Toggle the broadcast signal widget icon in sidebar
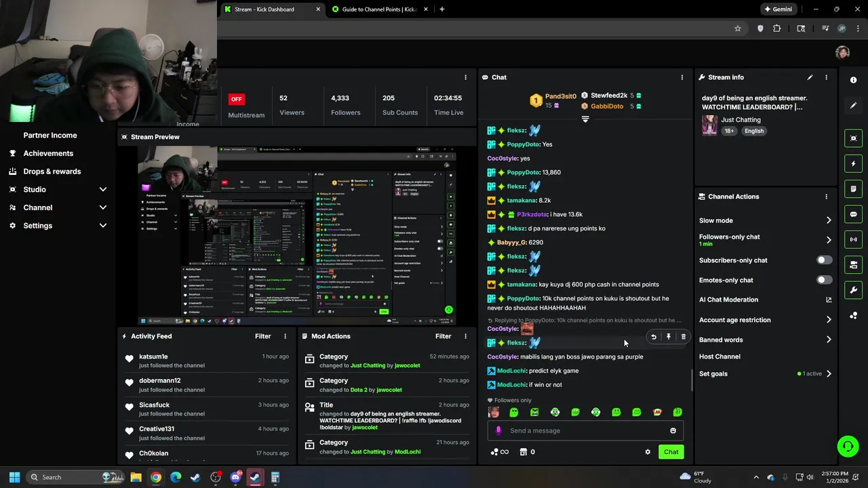 pyautogui.click(x=853, y=239)
